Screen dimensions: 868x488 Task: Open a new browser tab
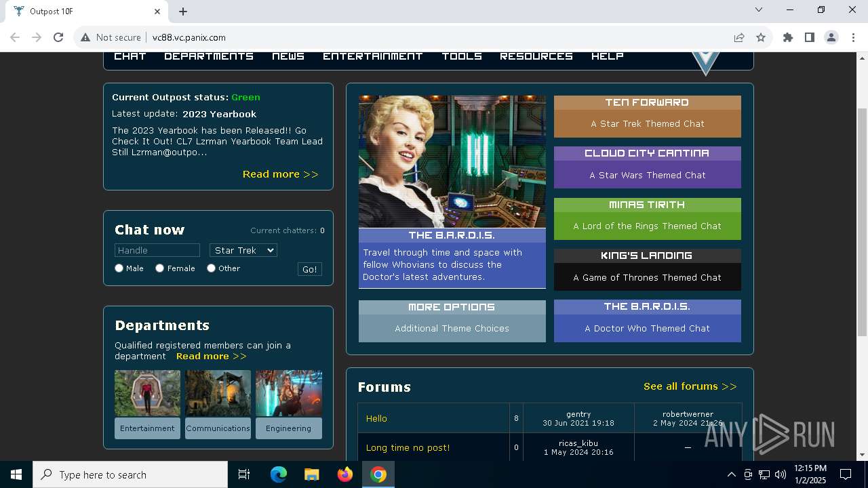click(183, 11)
